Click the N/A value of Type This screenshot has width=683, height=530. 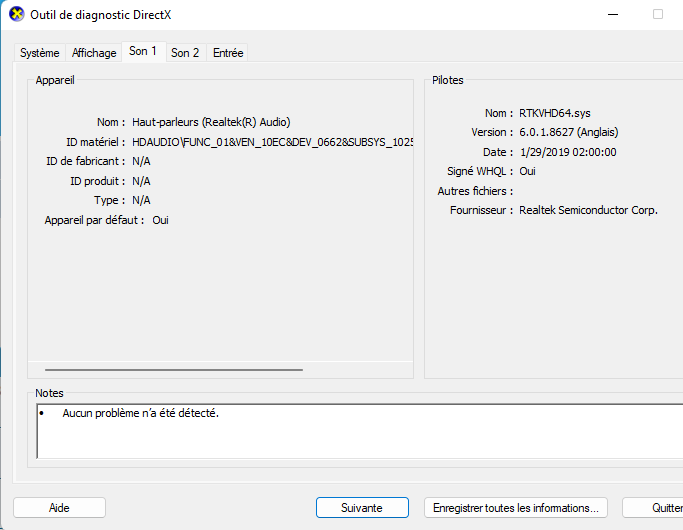141,200
